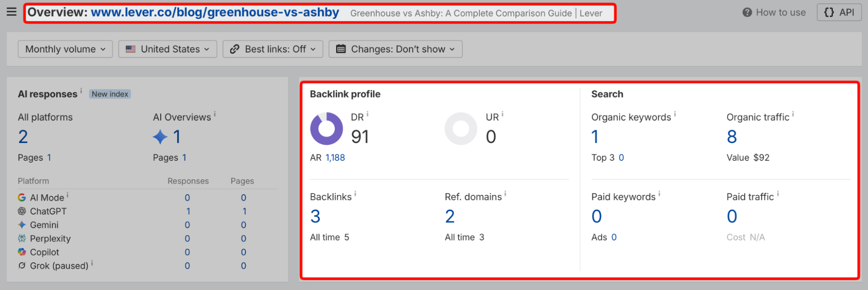868x290 pixels.
Task: Click the Cost N/A text
Action: [746, 238]
